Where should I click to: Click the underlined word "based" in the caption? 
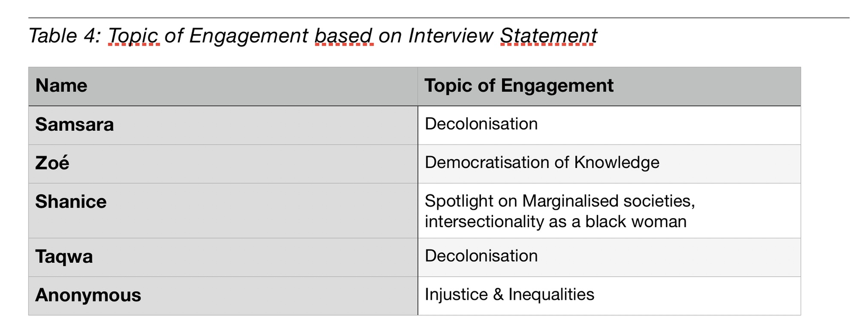point(344,35)
